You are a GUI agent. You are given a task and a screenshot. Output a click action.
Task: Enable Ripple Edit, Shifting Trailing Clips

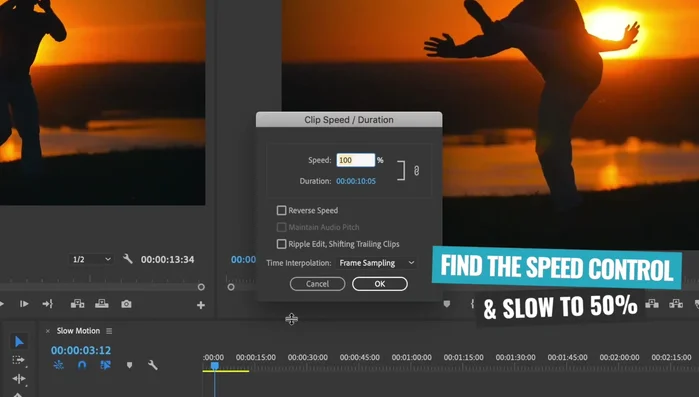coord(281,244)
